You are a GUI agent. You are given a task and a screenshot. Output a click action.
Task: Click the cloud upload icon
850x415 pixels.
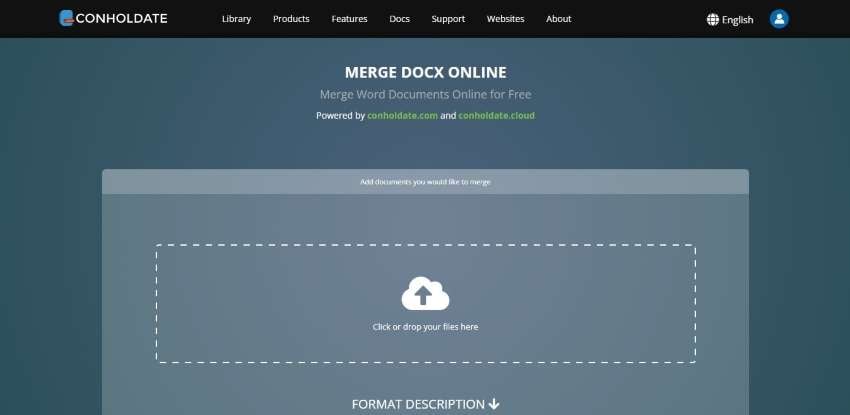pyautogui.click(x=425, y=294)
